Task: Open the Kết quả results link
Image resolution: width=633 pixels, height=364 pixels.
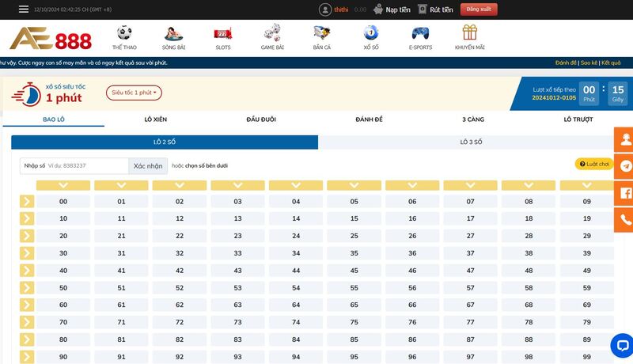Action: (611, 63)
